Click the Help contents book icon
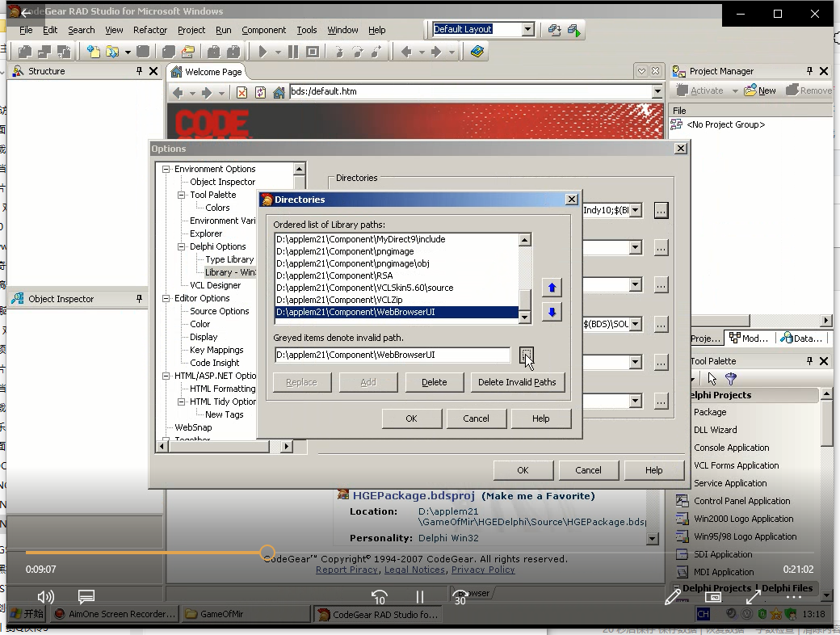The width and height of the screenshot is (840, 635). pyautogui.click(x=477, y=52)
